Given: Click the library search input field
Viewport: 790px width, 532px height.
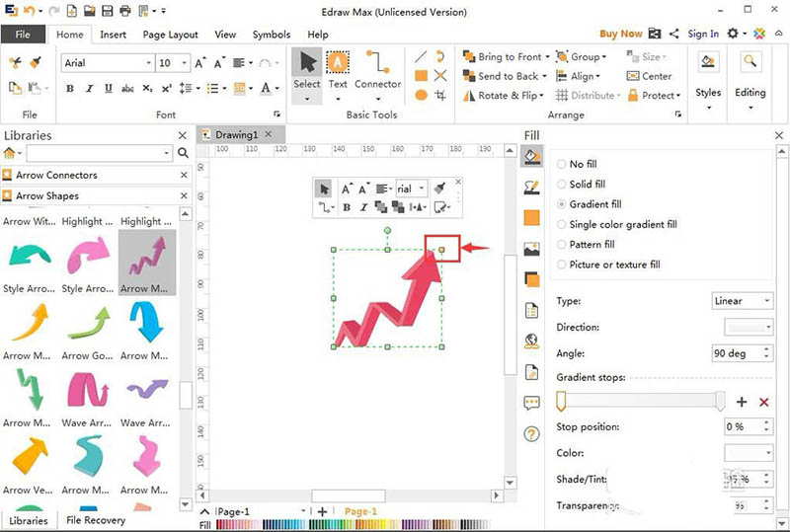Looking at the screenshot, I should click(x=100, y=153).
